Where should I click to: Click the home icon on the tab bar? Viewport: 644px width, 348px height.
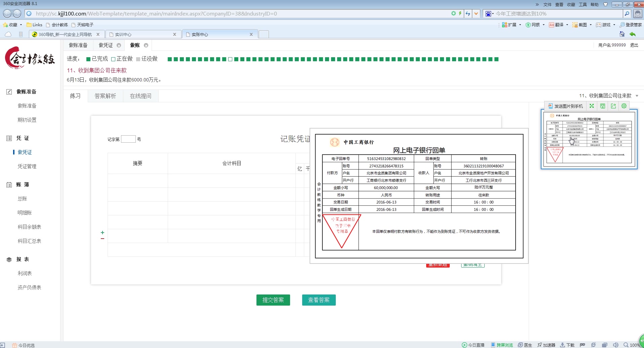pyautogui.click(x=622, y=34)
